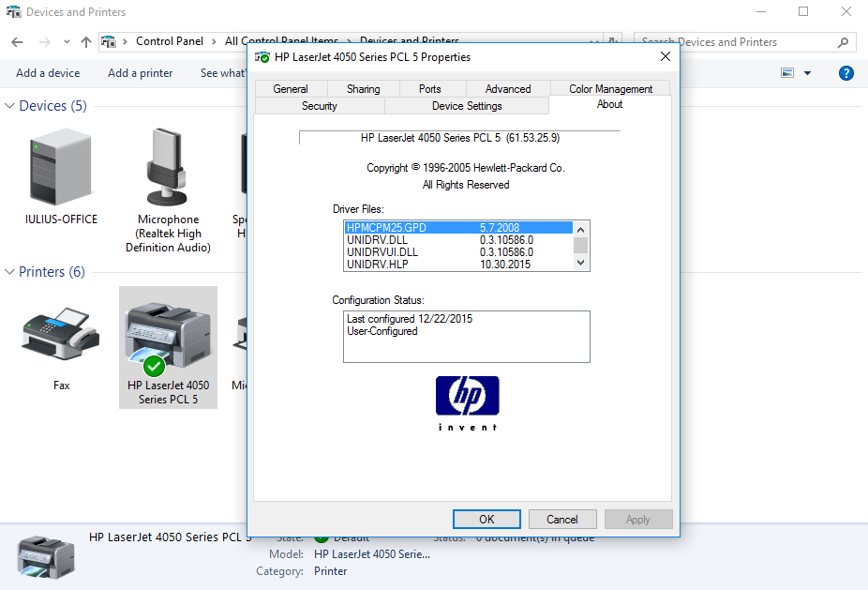Click printer thumbnail in the details pane
The image size is (868, 590).
click(45, 557)
